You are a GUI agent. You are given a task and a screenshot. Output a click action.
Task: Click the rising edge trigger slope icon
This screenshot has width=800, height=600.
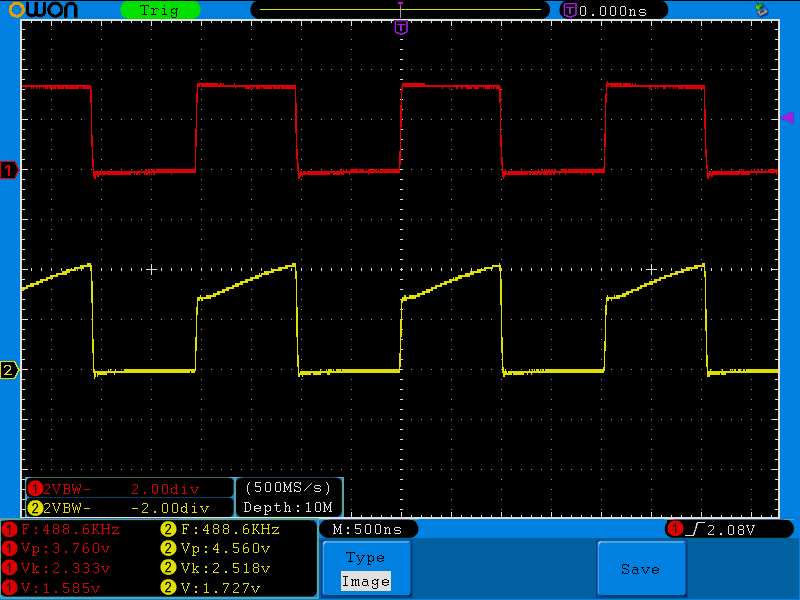click(695, 530)
